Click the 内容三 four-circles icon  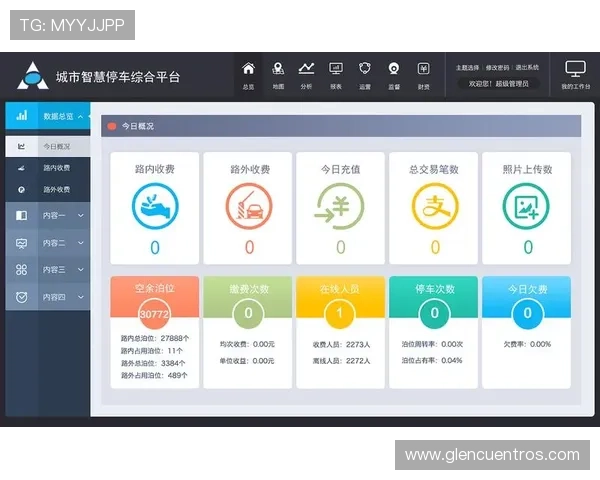tap(21, 269)
